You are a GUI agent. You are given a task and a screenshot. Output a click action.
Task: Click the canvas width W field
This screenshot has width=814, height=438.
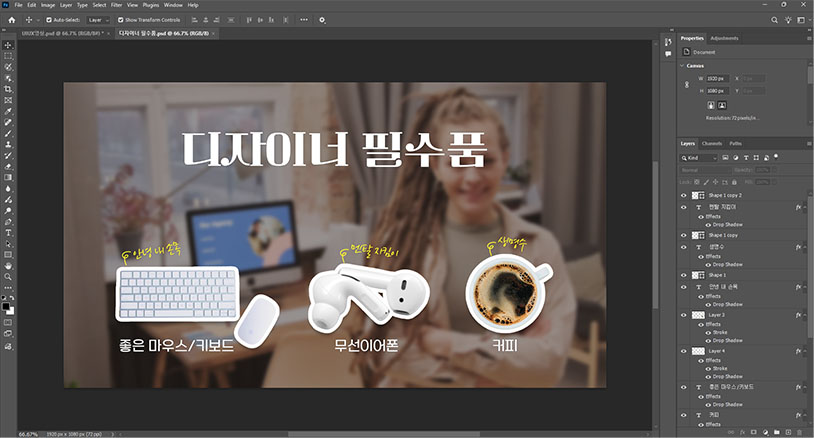(x=717, y=78)
